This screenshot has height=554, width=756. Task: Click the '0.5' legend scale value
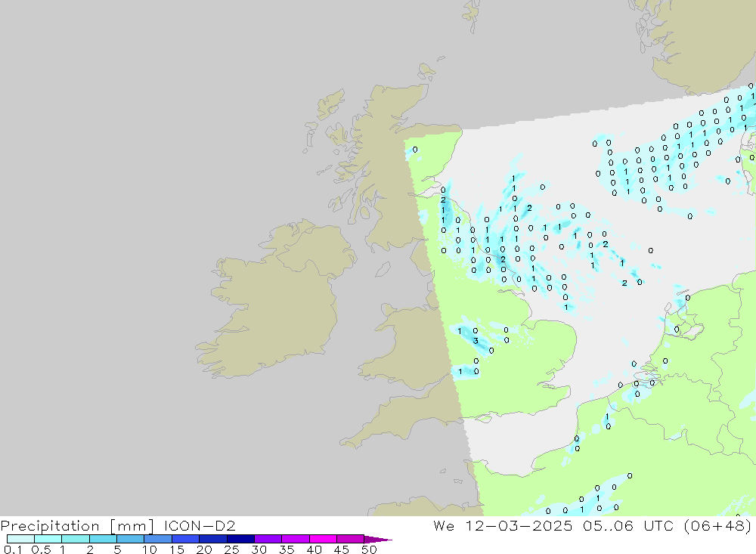pyautogui.click(x=41, y=549)
